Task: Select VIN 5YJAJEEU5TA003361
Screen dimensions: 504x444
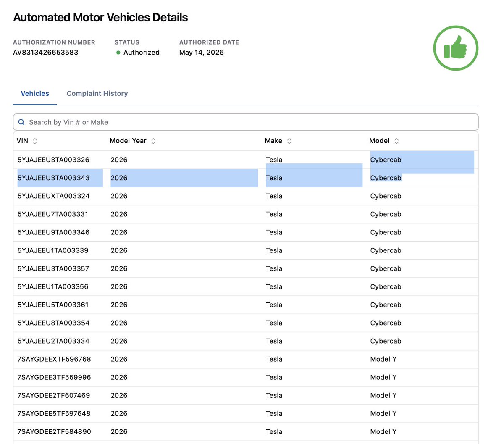Action: click(53, 305)
